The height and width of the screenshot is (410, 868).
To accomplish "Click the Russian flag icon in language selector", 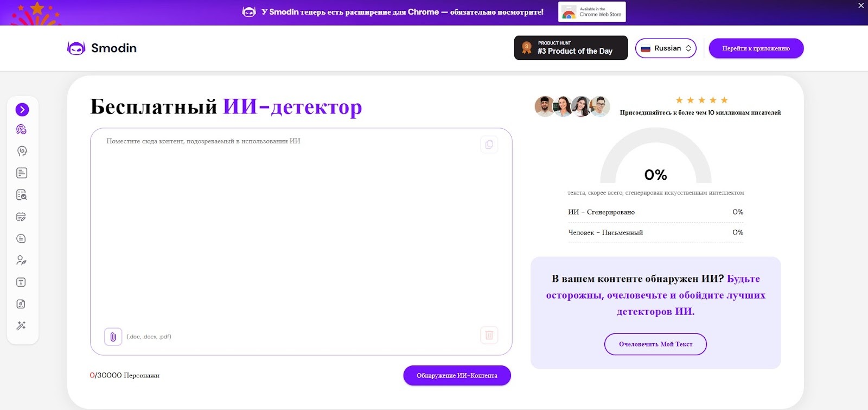I will point(646,48).
